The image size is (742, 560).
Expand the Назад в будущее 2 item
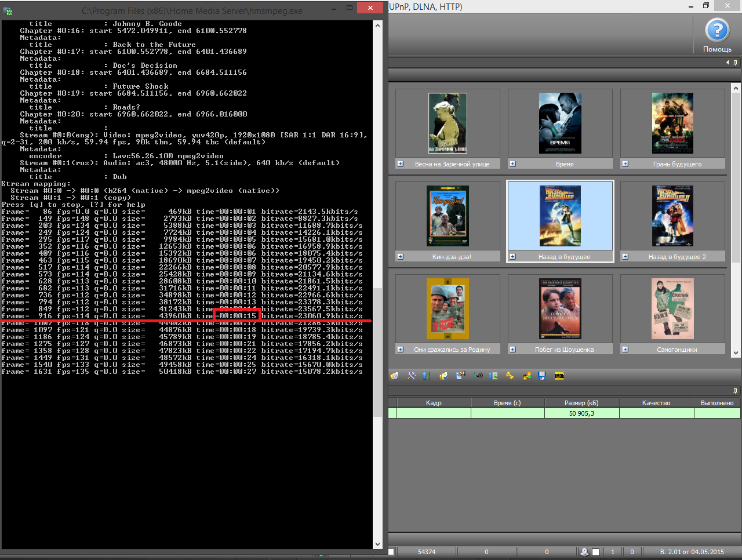(x=625, y=256)
